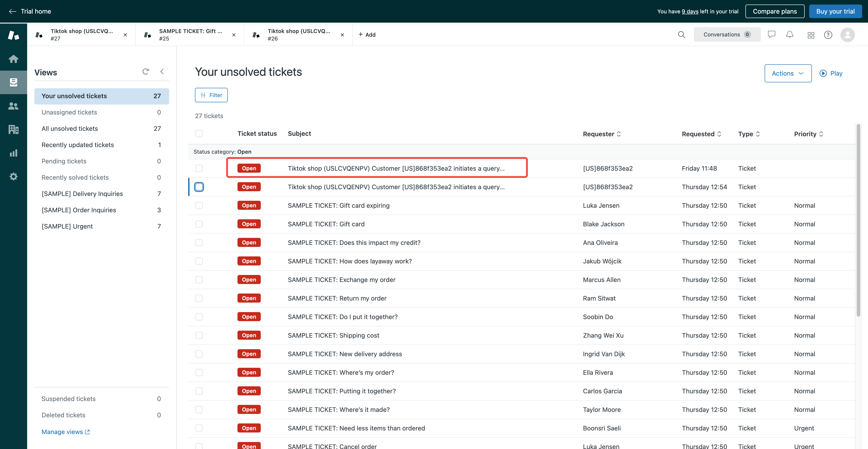Open the Zendesk products grid icon
The width and height of the screenshot is (868, 449).
tap(811, 35)
